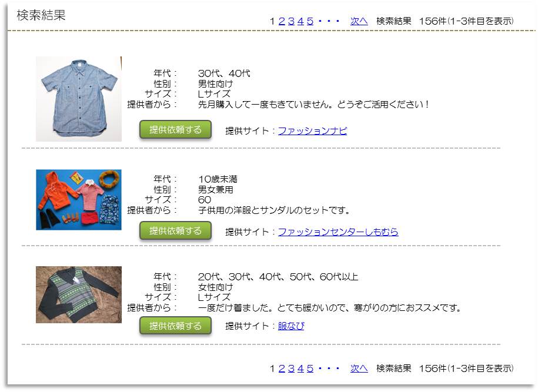Go to page 5 in bottom pagination
The height and width of the screenshot is (392, 538).
click(310, 368)
